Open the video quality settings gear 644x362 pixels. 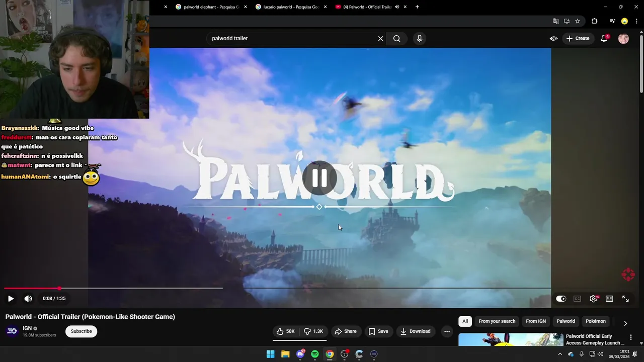(x=594, y=299)
